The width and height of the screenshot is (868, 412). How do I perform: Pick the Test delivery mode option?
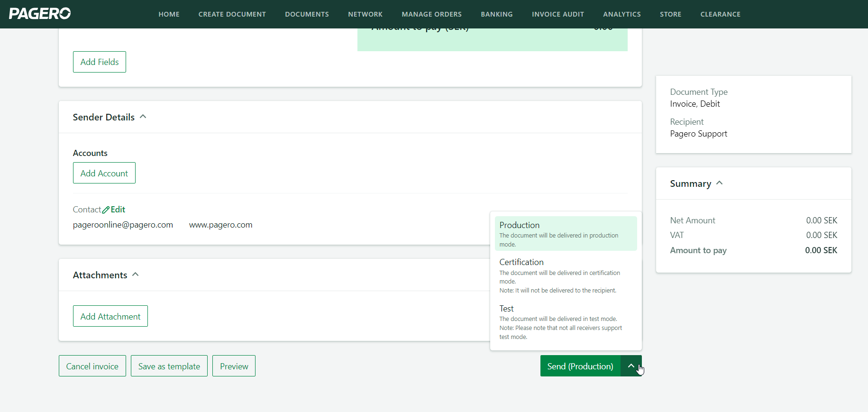(x=566, y=322)
